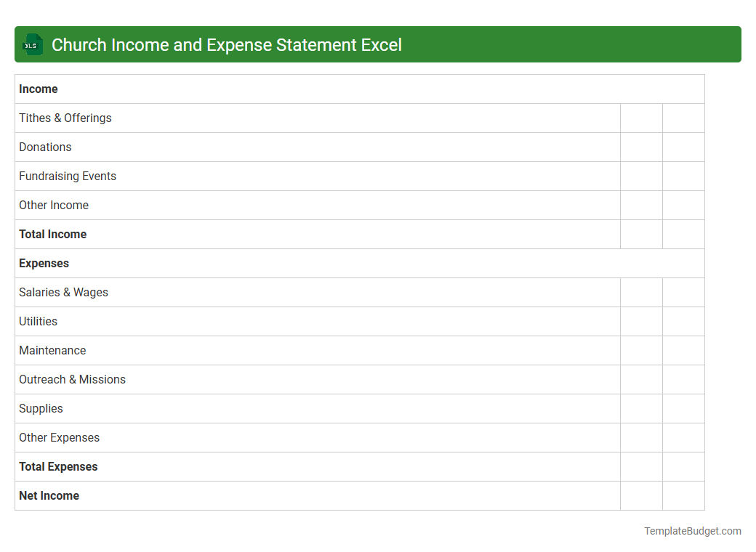
Task: Click the XLS file icon in header
Action: point(32,44)
